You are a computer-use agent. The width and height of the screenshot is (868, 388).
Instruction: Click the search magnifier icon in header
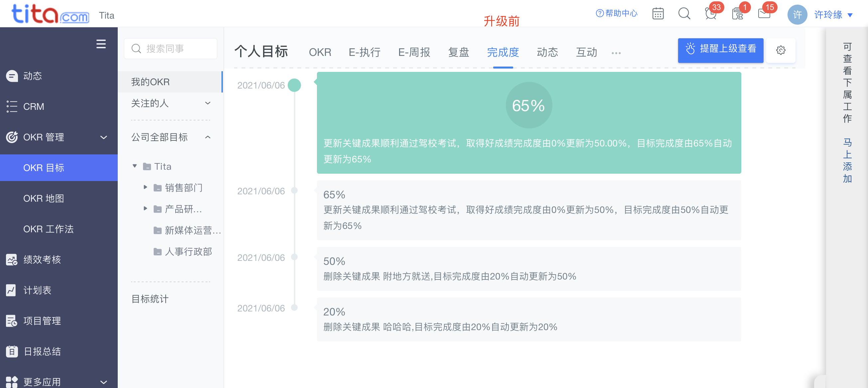click(x=684, y=14)
